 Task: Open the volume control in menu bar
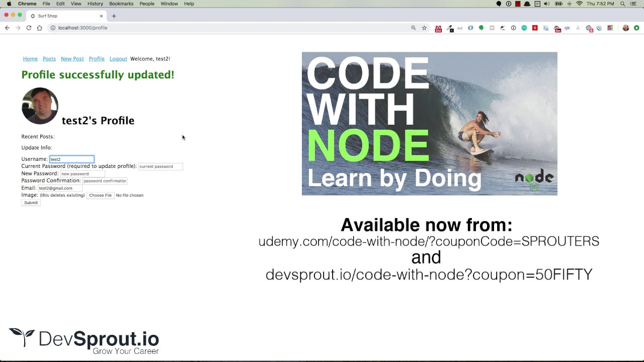(547, 4)
